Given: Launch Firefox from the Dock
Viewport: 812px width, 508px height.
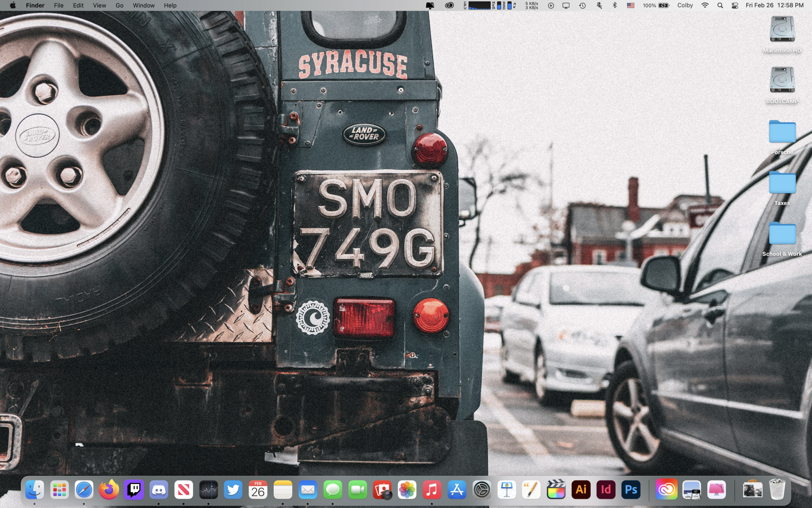Looking at the screenshot, I should pyautogui.click(x=109, y=490).
